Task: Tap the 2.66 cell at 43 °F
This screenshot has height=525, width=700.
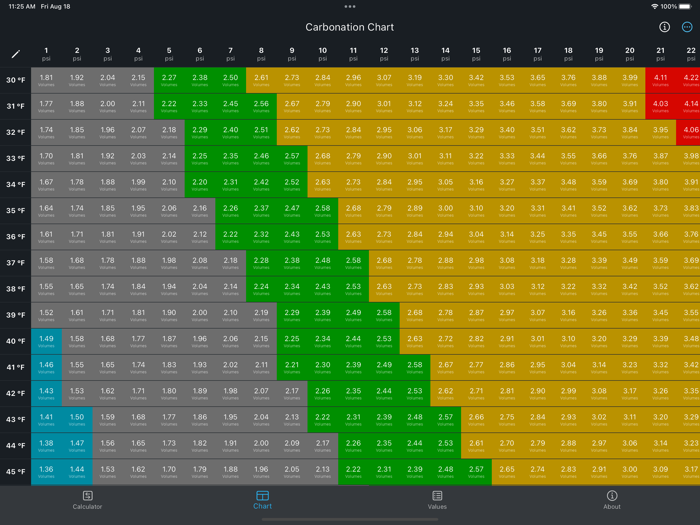Action: pyautogui.click(x=476, y=420)
